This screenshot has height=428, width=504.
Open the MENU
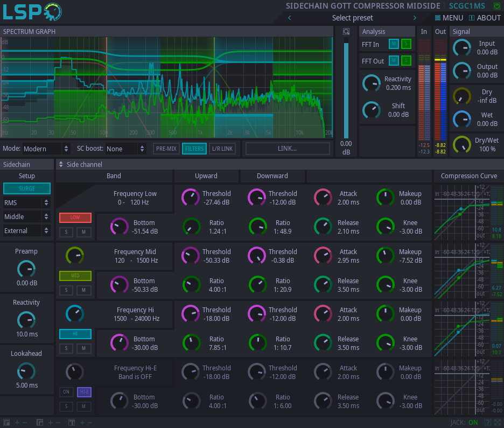449,17
